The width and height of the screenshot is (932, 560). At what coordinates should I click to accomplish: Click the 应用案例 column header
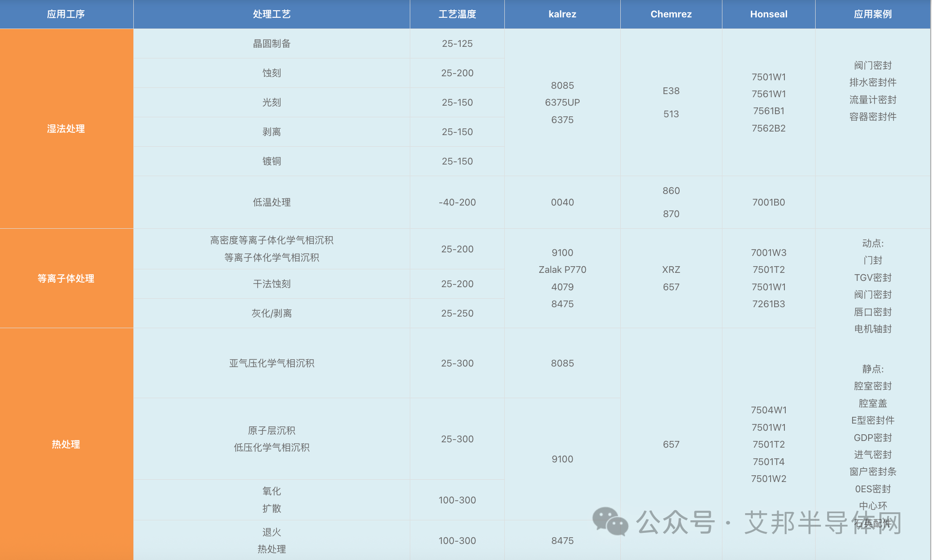pyautogui.click(x=873, y=14)
